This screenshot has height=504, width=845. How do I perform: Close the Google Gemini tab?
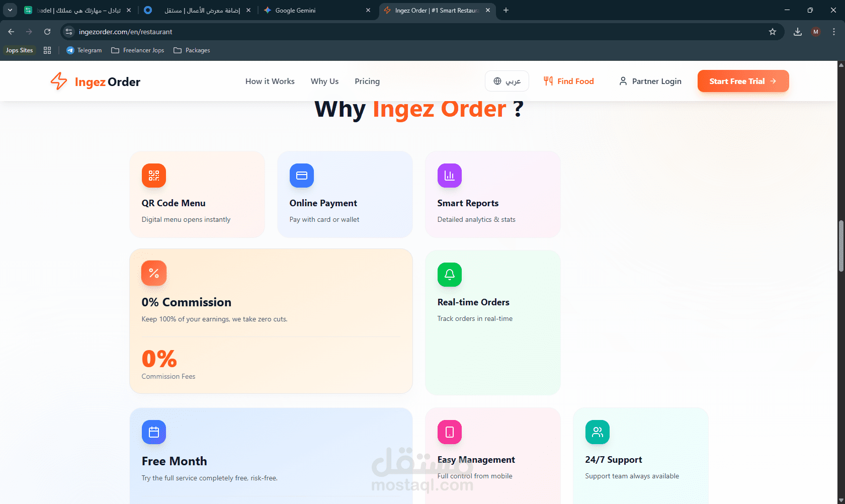tap(368, 10)
